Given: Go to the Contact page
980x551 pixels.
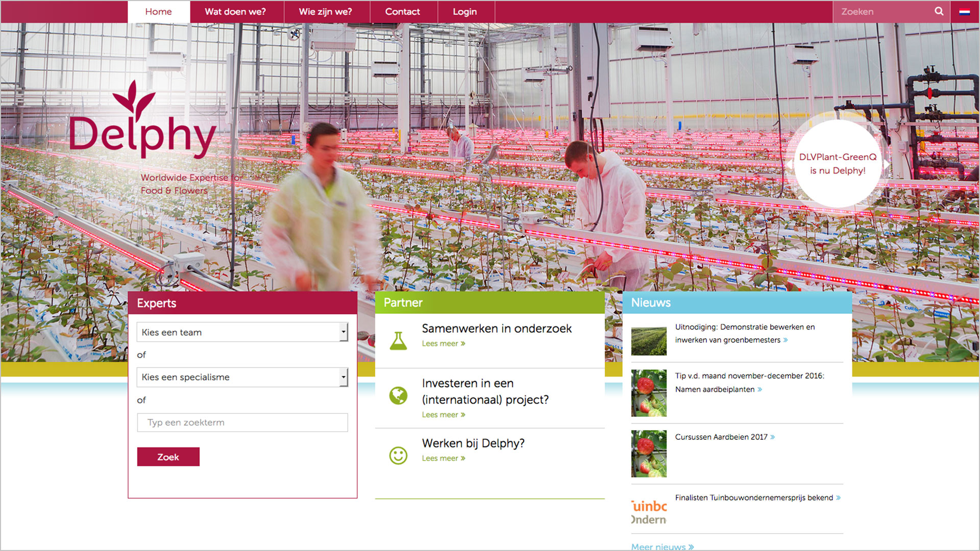Looking at the screenshot, I should pos(402,11).
